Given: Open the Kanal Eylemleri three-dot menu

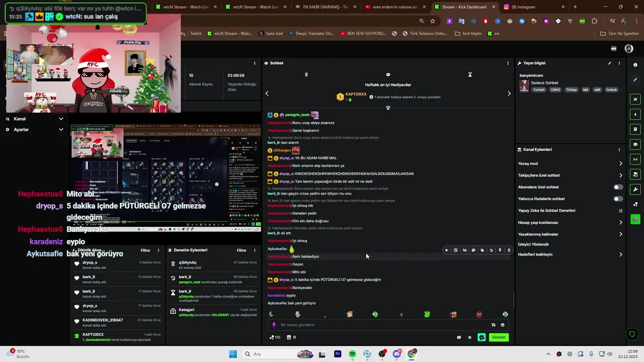Looking at the screenshot, I should point(619,150).
